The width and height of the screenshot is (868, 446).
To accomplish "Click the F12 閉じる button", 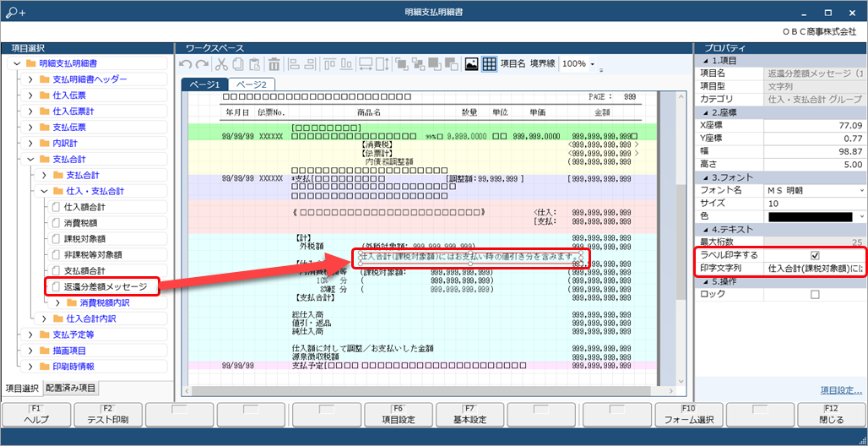I will tap(832, 415).
